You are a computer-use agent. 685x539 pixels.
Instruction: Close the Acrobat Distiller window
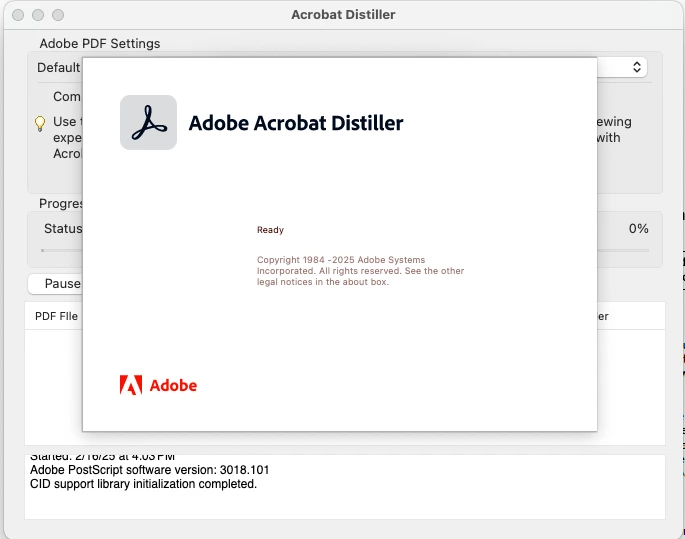click(x=18, y=15)
